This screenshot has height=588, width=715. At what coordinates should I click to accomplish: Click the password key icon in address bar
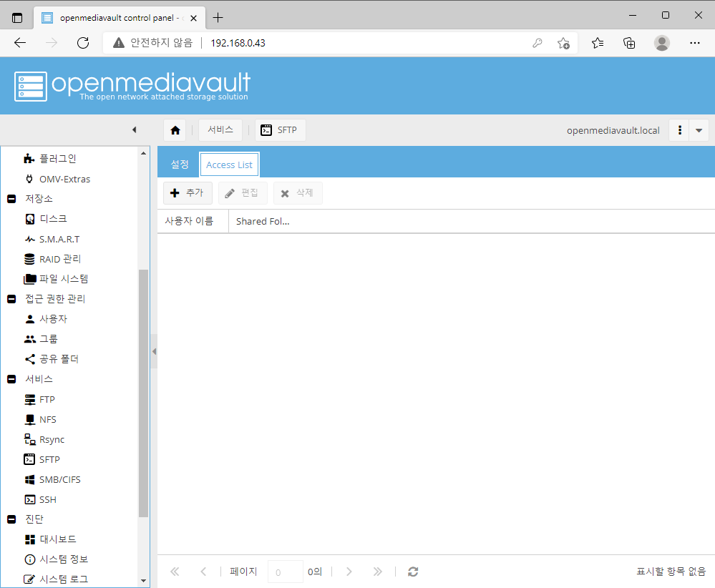coord(538,43)
